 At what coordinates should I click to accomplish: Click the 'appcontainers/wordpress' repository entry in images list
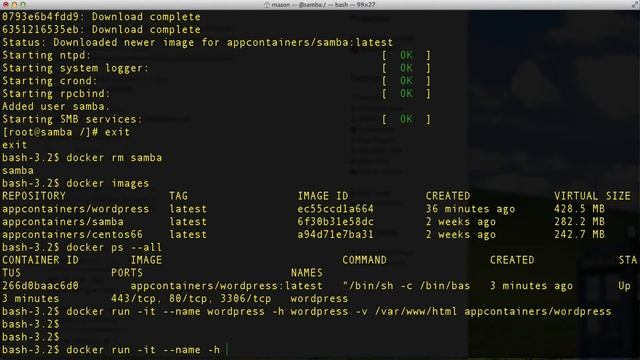point(76,209)
